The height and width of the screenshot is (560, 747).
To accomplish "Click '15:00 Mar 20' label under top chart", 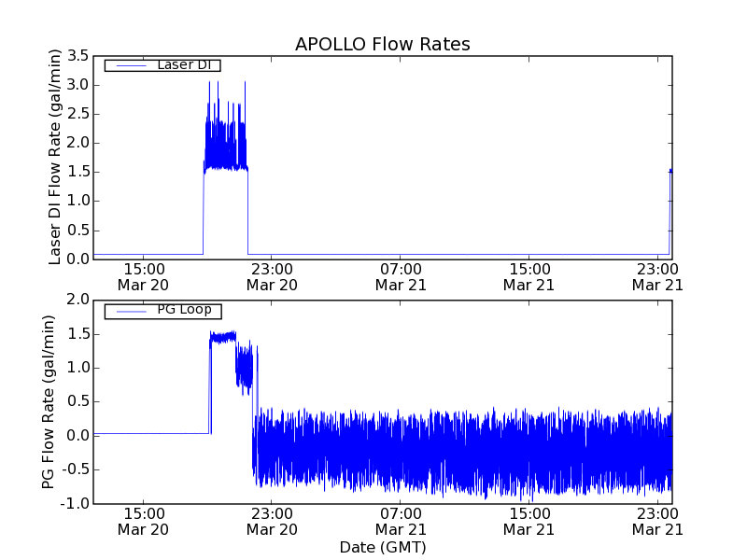I will click(x=144, y=277).
